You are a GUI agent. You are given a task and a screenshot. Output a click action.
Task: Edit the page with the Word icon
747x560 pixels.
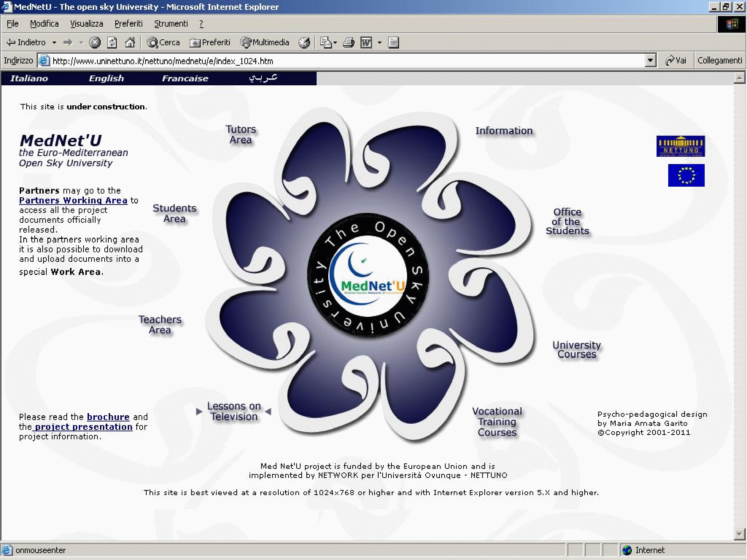[x=366, y=43]
